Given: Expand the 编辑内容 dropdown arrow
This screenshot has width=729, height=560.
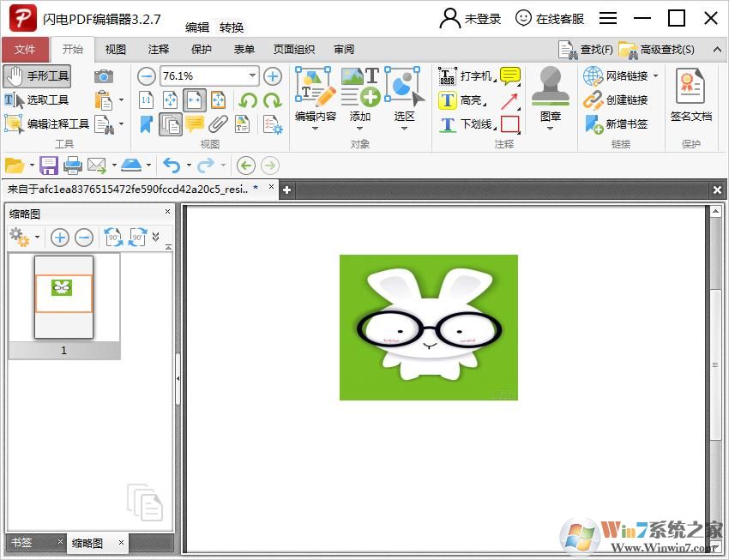Looking at the screenshot, I should click(x=315, y=129).
